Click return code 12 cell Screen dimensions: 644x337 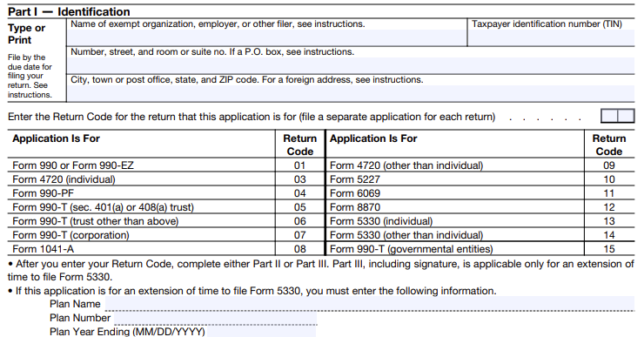point(609,207)
